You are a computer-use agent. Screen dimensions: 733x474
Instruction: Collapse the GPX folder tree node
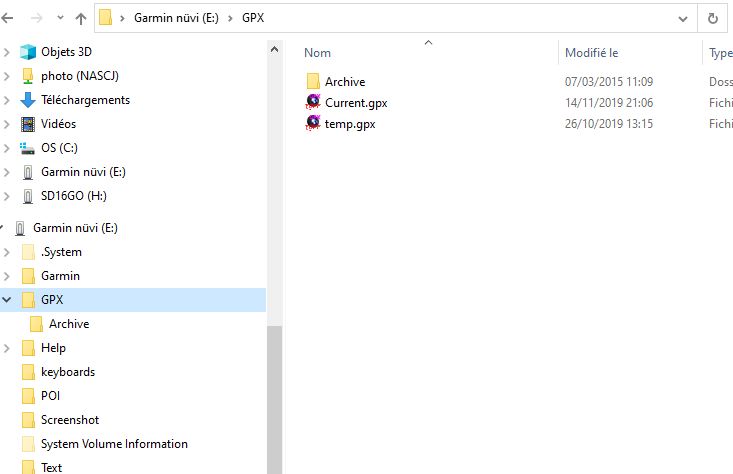point(8,300)
